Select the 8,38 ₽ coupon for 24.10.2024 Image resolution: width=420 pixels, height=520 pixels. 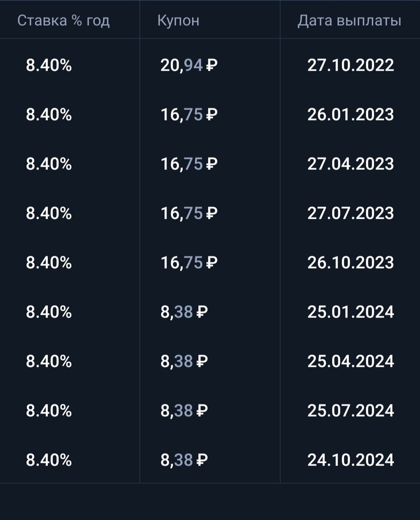click(x=184, y=460)
